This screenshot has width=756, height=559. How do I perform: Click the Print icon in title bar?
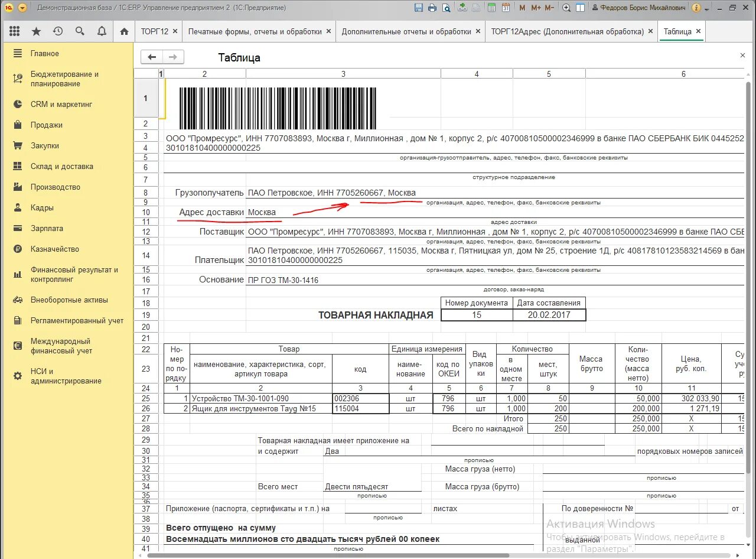(x=432, y=8)
